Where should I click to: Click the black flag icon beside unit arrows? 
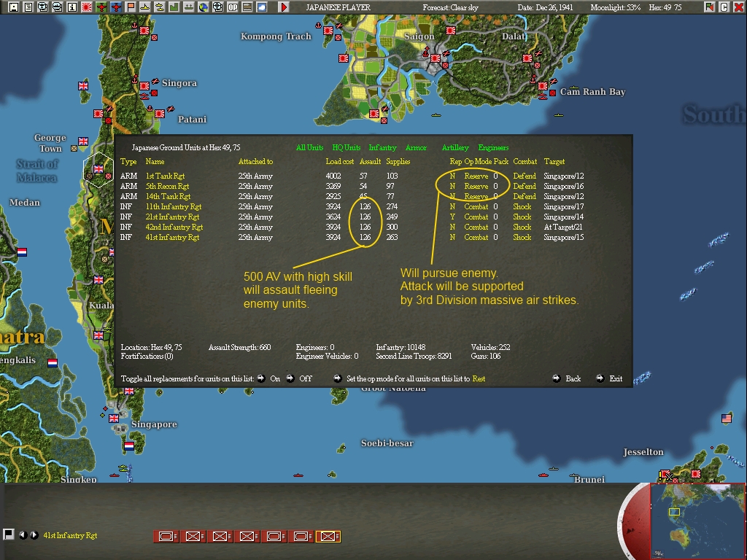point(8,534)
